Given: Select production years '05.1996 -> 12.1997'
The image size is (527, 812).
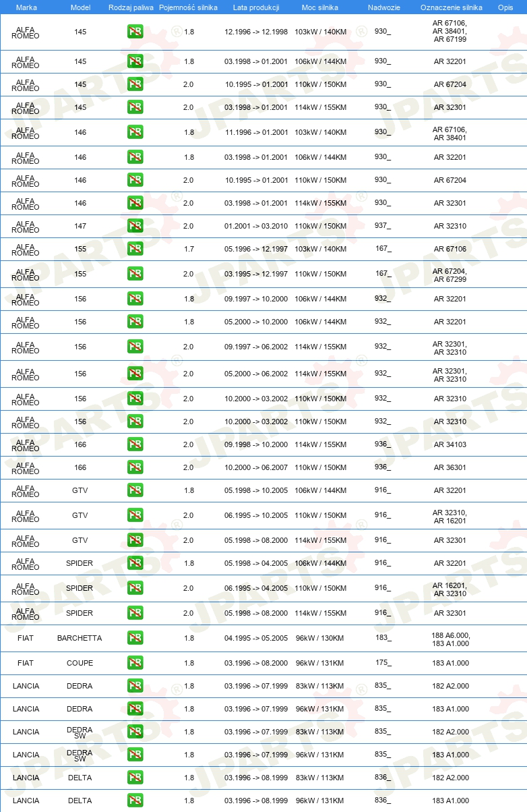Looking at the screenshot, I should point(256,249).
